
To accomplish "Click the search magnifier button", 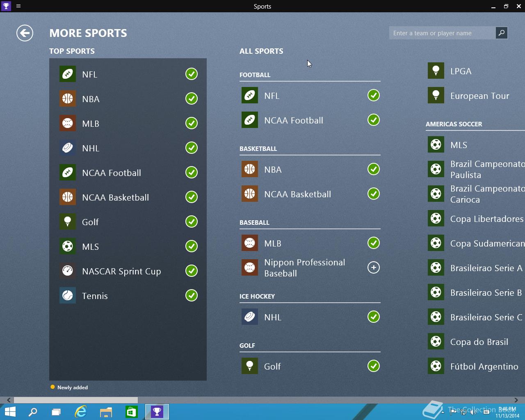I will point(501,33).
